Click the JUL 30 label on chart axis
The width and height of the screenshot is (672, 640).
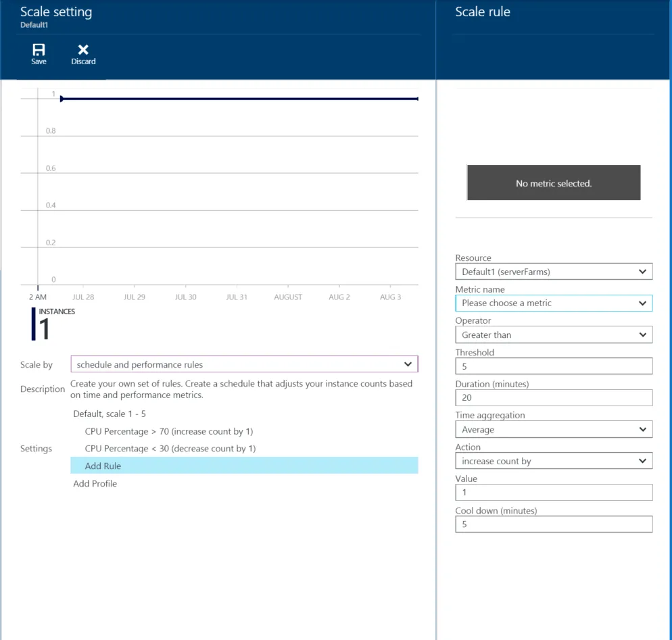click(x=185, y=297)
